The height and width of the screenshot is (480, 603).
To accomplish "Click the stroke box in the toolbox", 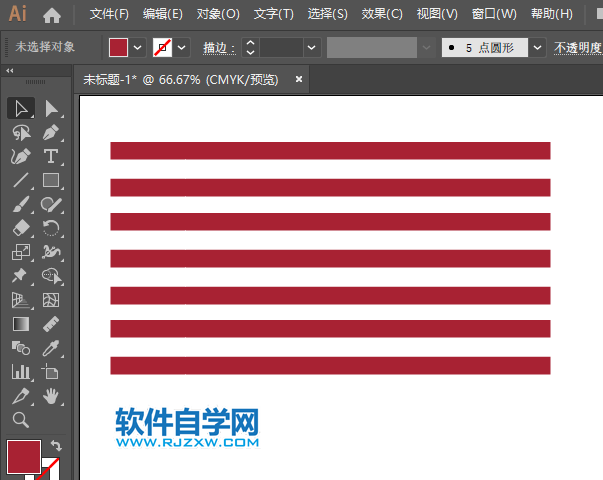I will 50,470.
